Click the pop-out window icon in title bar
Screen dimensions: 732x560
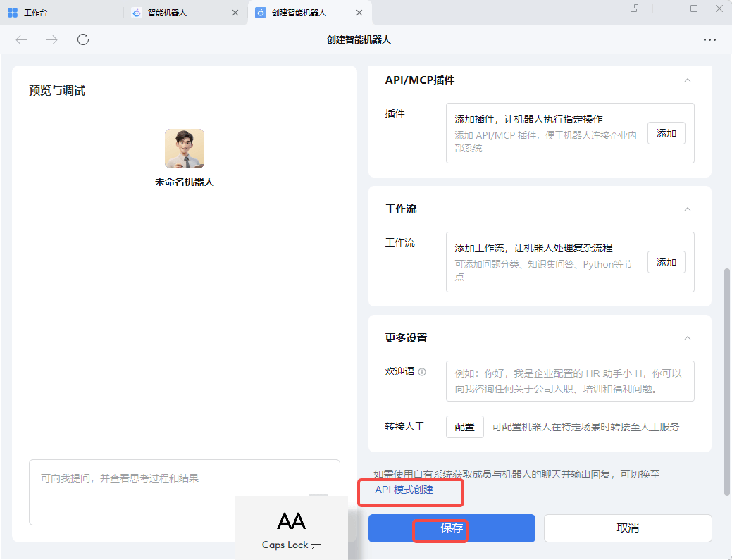click(634, 8)
